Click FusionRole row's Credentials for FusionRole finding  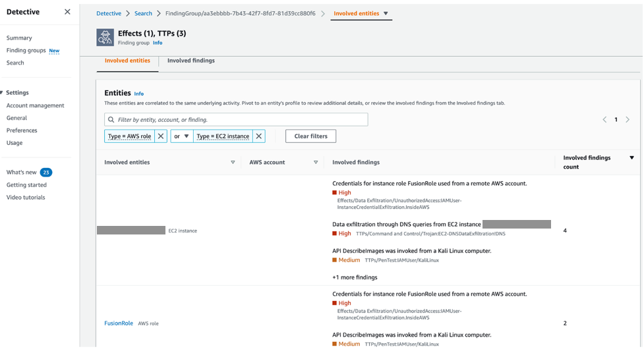tap(430, 294)
